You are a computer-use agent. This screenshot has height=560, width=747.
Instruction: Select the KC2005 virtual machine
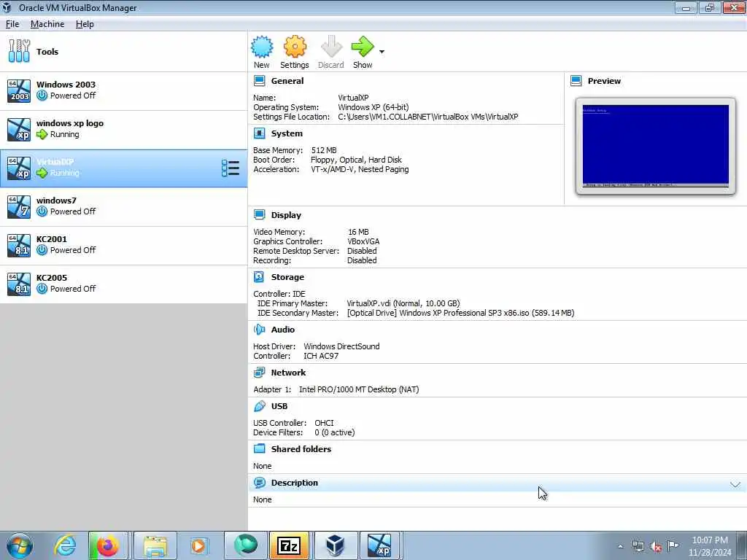pos(123,284)
